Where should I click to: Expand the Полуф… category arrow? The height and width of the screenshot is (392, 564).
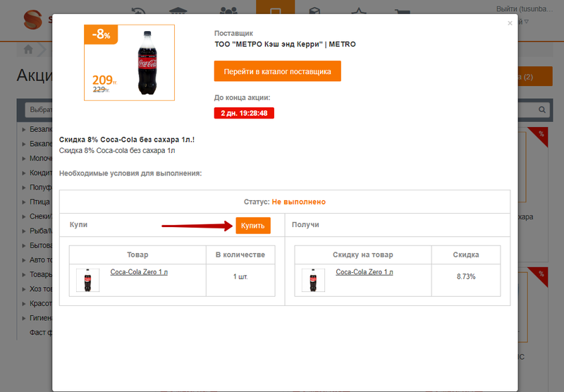pos(24,188)
